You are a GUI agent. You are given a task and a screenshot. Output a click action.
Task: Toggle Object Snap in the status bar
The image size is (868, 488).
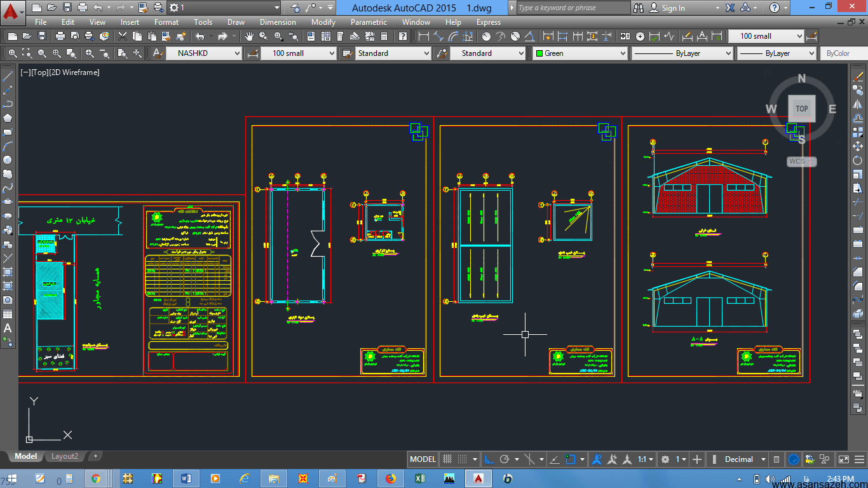pos(571,459)
